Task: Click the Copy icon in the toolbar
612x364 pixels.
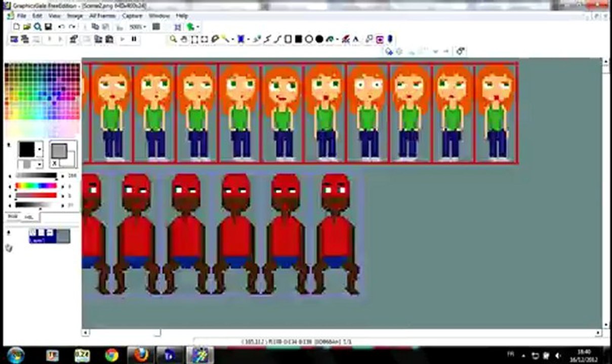Action: point(95,26)
